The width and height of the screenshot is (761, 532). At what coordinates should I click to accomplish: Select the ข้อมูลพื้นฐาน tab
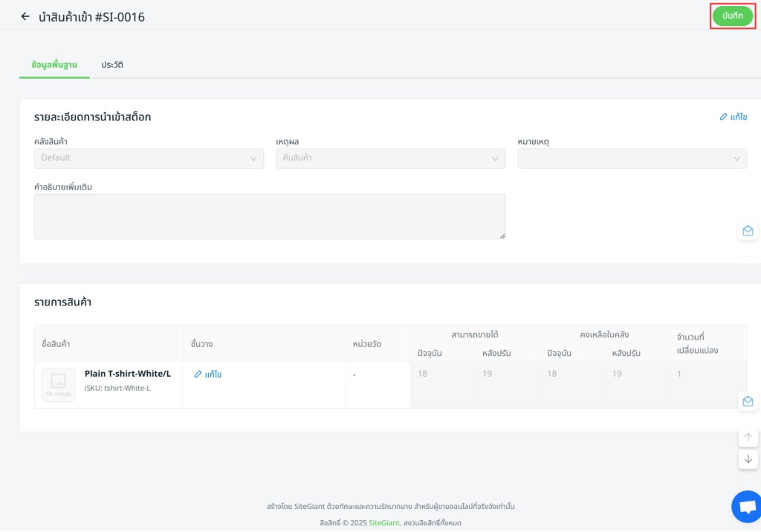point(54,65)
